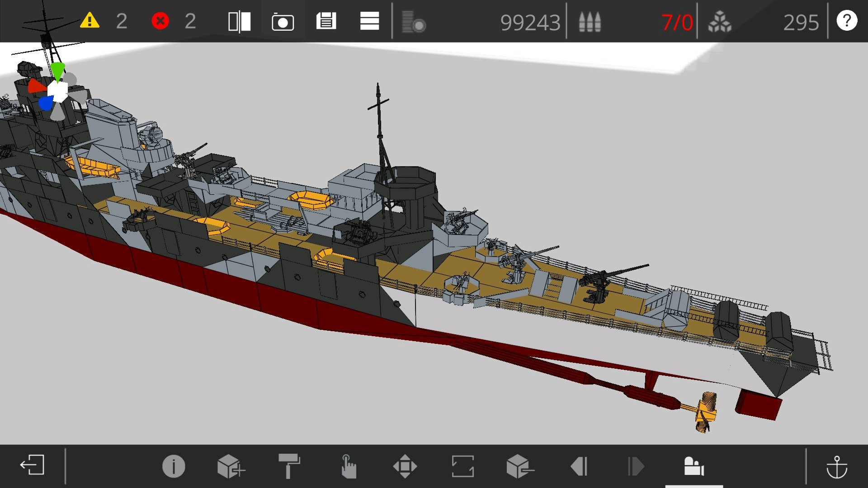Click the ammunition shells icon
This screenshot has height=488, width=868.
tap(590, 22)
